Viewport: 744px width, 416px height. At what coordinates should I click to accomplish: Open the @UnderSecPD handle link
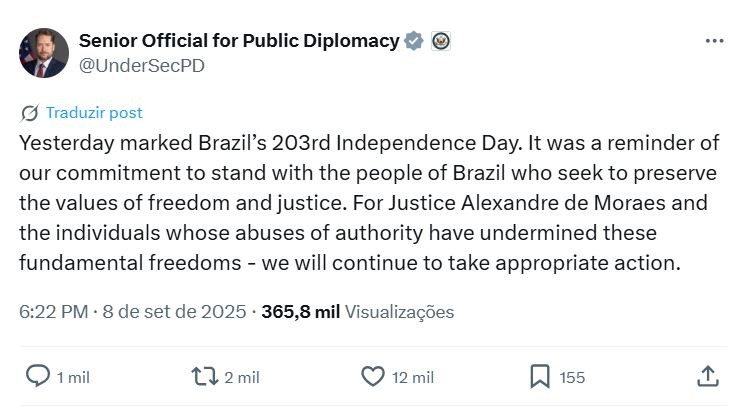[x=130, y=65]
